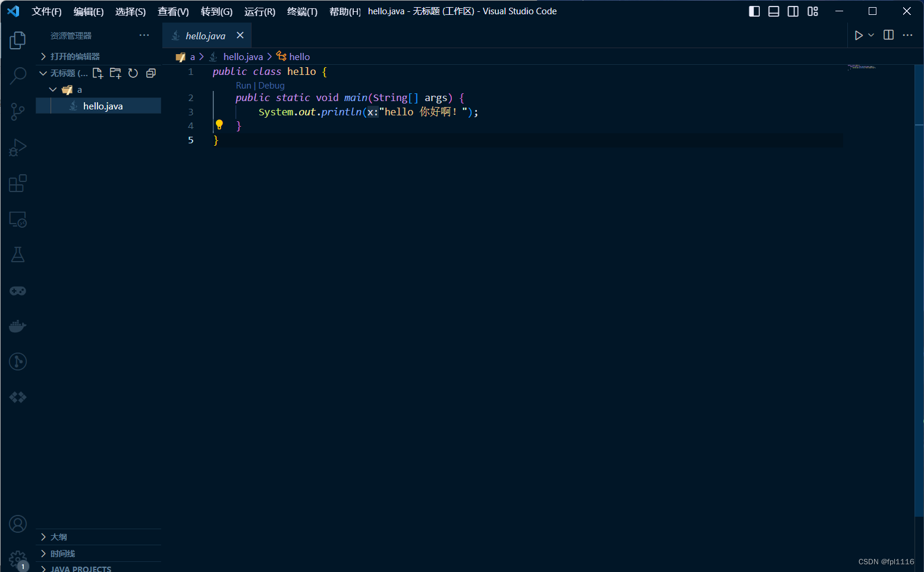Toggle the Secondary Side Bar

(x=793, y=11)
